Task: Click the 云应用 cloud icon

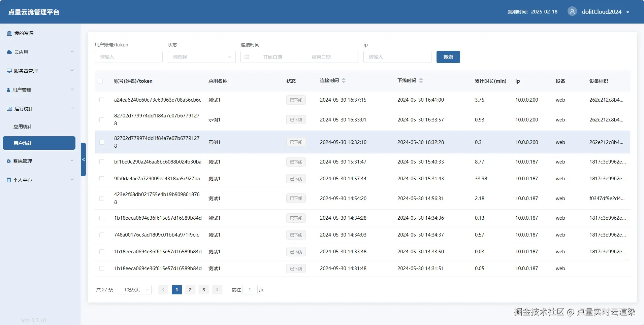Action: pyautogui.click(x=9, y=52)
